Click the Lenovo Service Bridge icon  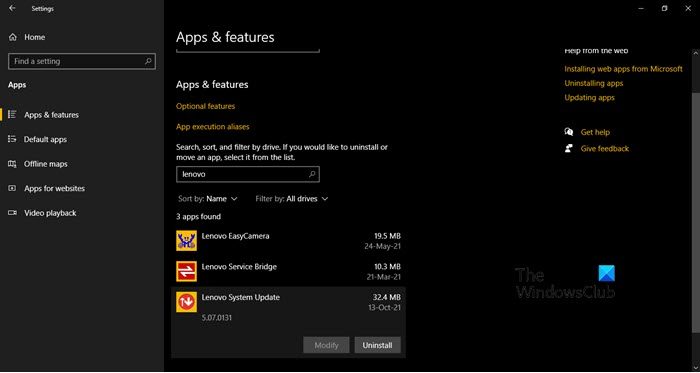pos(186,272)
